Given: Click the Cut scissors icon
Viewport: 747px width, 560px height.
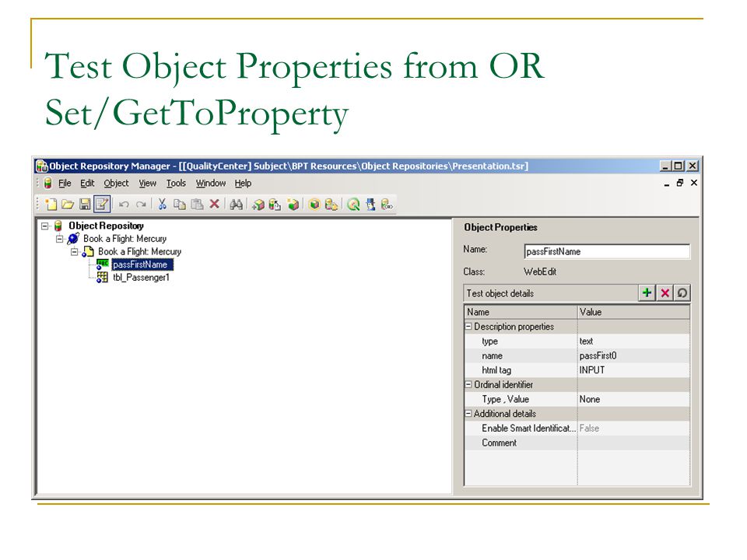Looking at the screenshot, I should 162,205.
